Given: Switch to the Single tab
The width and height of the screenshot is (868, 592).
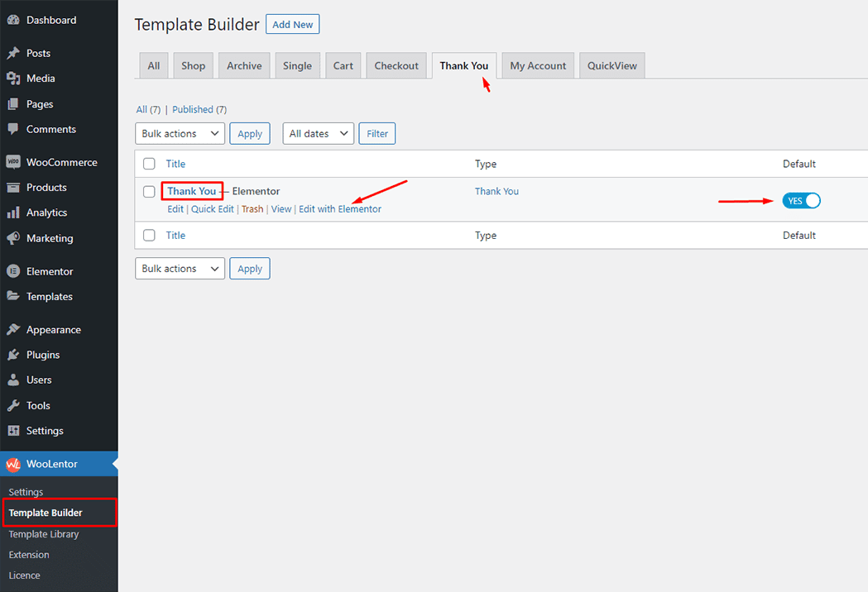Looking at the screenshot, I should [x=297, y=66].
